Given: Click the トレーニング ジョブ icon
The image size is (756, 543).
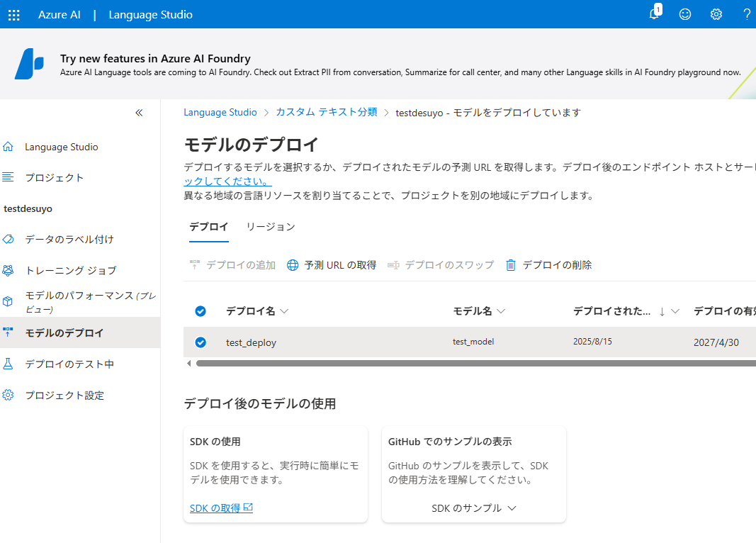Looking at the screenshot, I should click(x=9, y=270).
